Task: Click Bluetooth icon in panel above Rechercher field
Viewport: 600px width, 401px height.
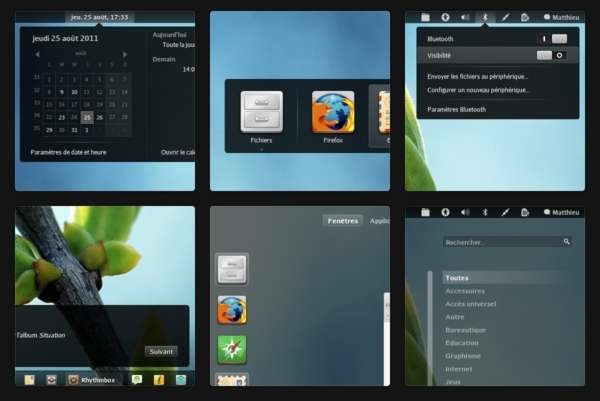Action: pos(485,212)
